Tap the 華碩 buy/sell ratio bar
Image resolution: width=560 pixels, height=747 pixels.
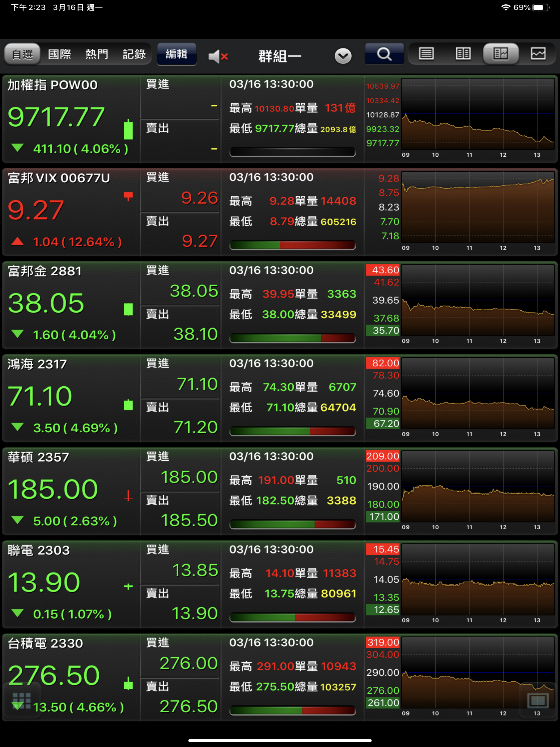tap(293, 524)
